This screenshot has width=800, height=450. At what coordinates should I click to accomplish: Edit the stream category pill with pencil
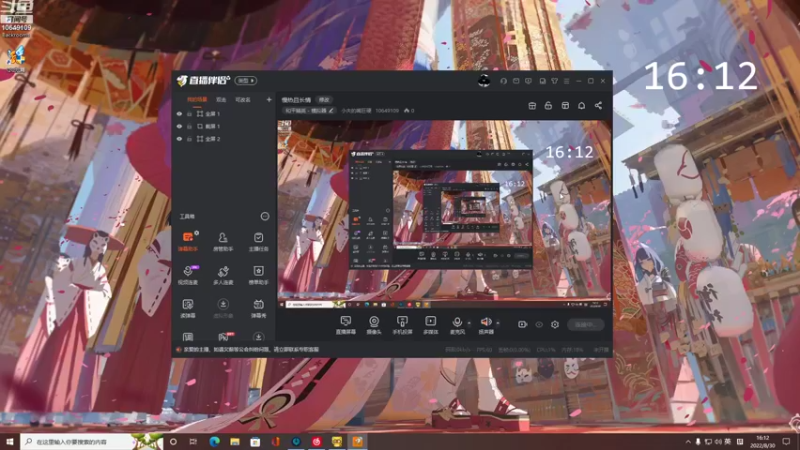(309, 110)
